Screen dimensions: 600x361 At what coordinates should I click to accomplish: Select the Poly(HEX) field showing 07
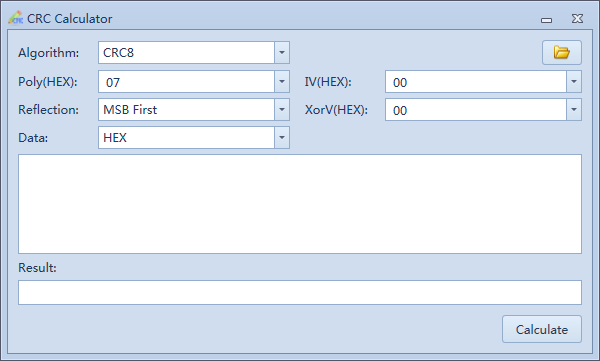186,82
